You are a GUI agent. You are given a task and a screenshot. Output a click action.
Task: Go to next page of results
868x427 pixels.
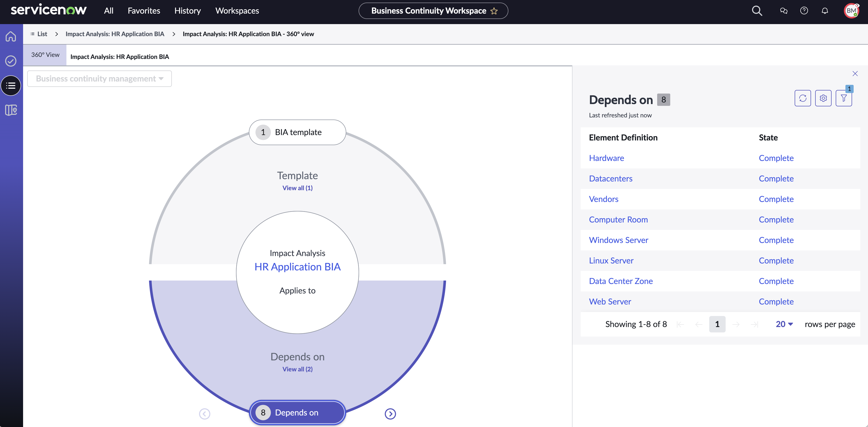(x=736, y=324)
